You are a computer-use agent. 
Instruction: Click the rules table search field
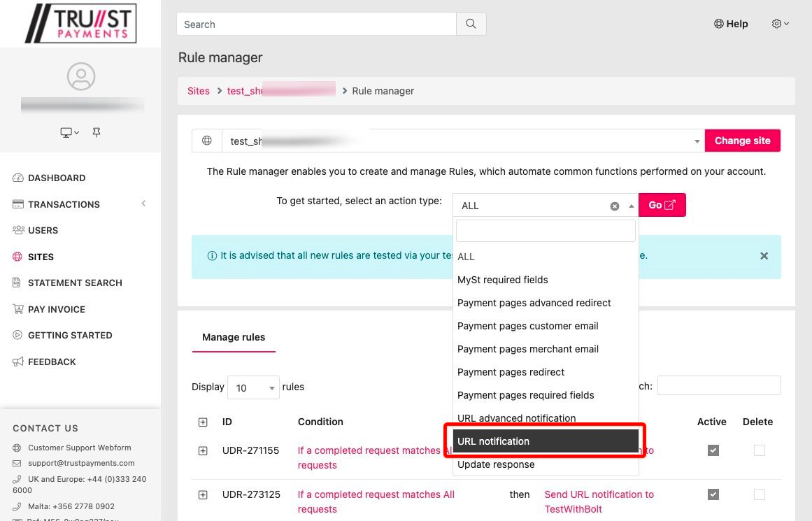719,385
